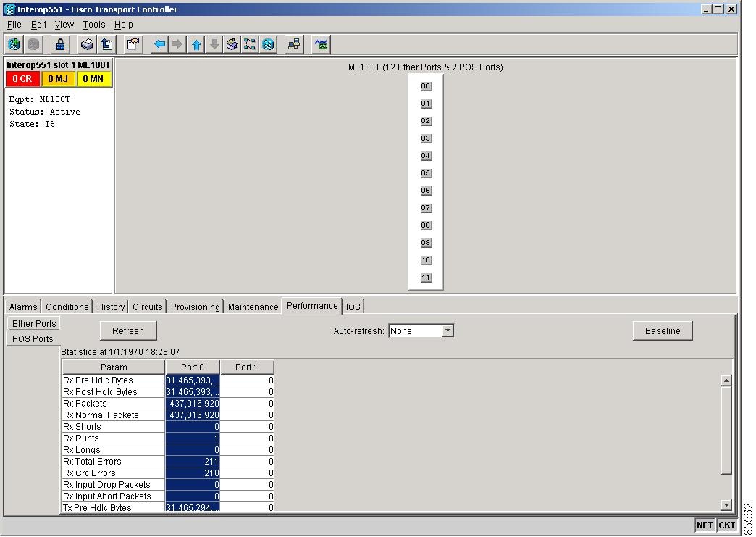Click the 0 CR critical alarm indicator
The width and height of the screenshot is (756, 537).
pos(22,79)
